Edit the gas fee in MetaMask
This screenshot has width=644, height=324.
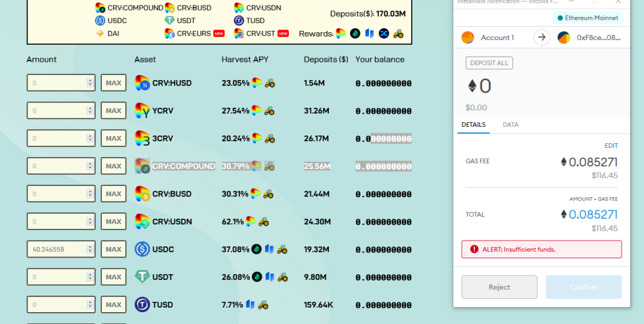click(x=610, y=146)
